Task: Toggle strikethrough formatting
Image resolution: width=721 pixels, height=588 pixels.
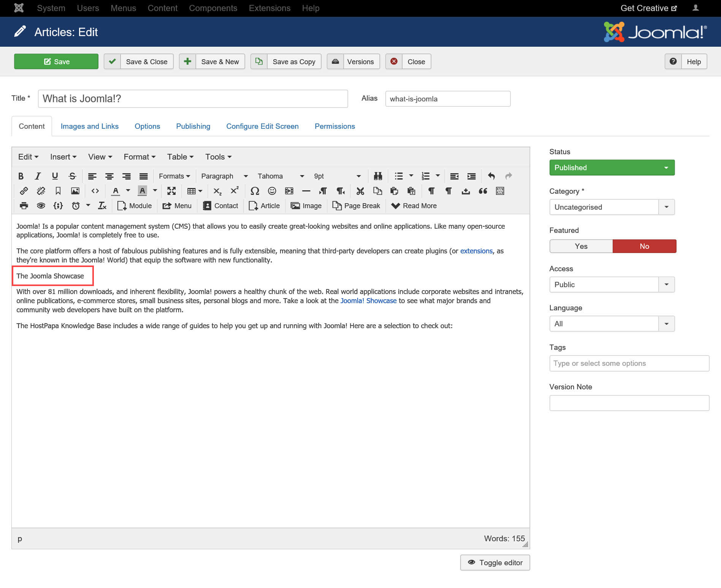Action: [x=72, y=176]
